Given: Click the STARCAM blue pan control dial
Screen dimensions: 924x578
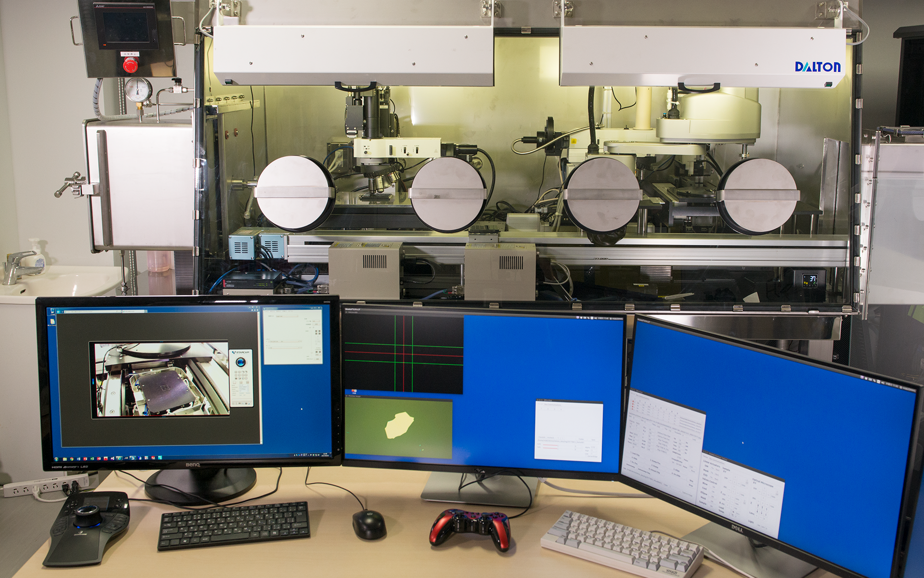Looking at the screenshot, I should (241, 362).
